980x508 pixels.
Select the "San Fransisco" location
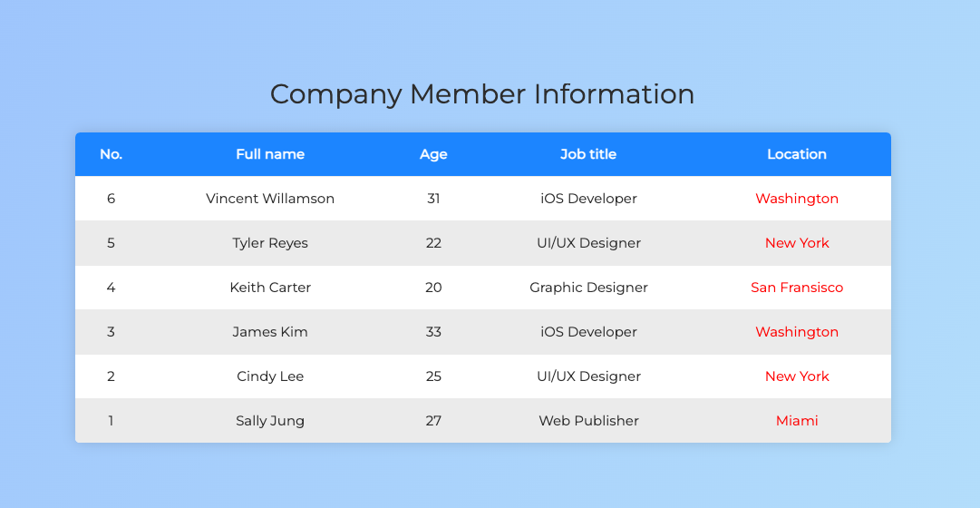[797, 288]
